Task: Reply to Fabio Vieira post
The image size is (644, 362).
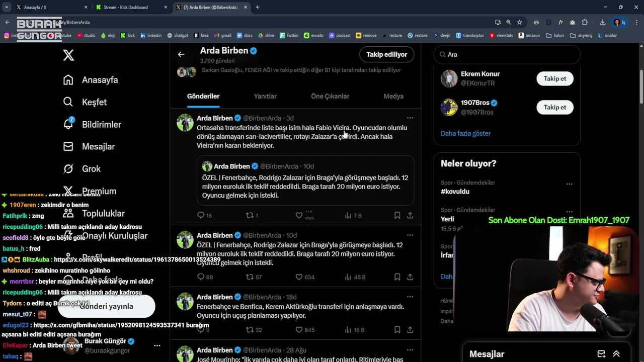Action: coord(204,215)
